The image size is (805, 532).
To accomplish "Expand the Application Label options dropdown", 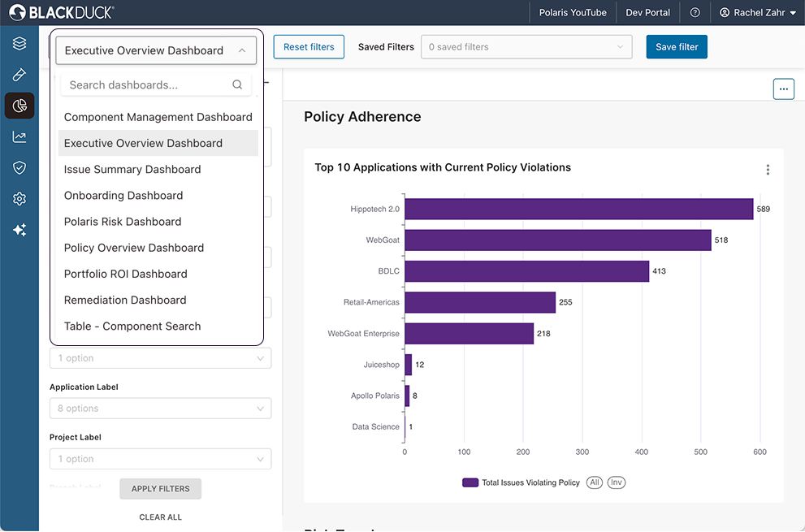I will pyautogui.click(x=160, y=408).
